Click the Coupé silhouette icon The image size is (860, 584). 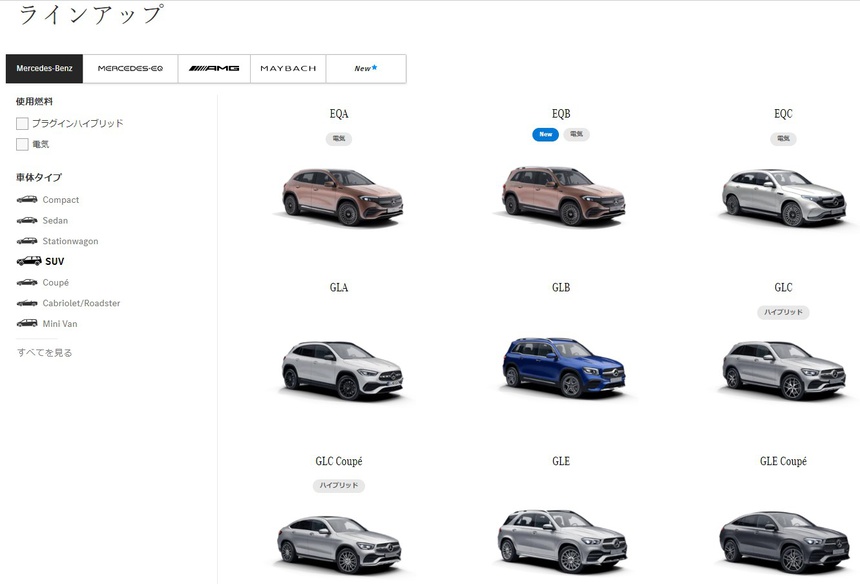(27, 282)
